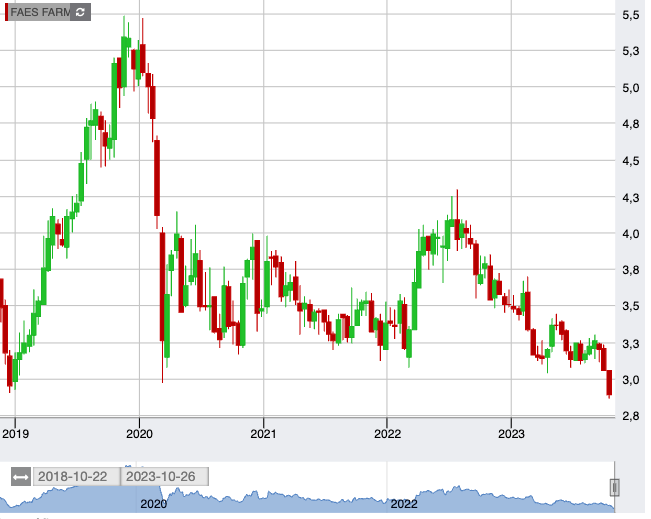651x519 pixels.
Task: Click the 4,8 price axis label
Action: click(631, 124)
